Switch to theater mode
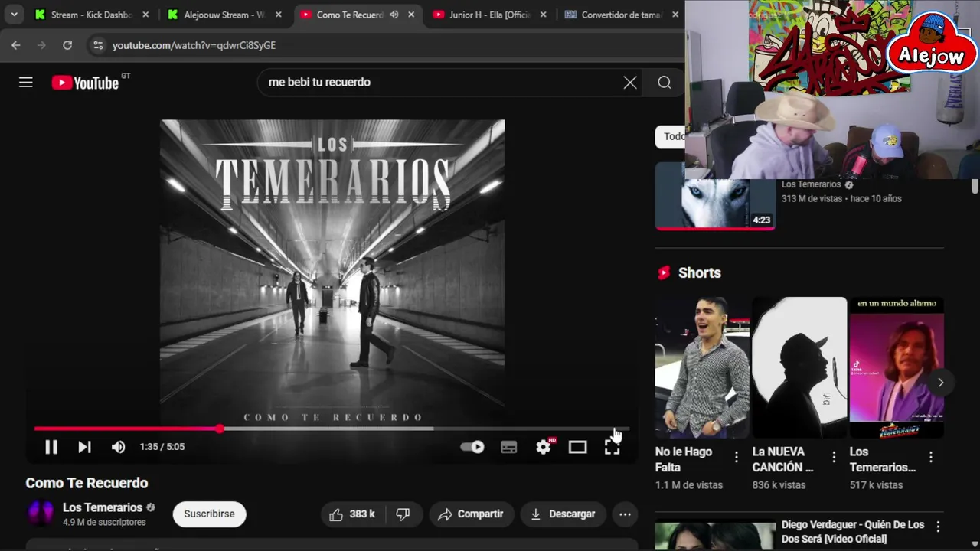The width and height of the screenshot is (980, 551). point(577,447)
